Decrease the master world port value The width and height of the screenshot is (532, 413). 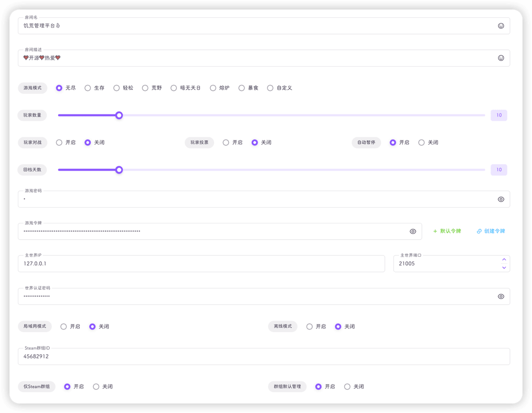tap(504, 268)
